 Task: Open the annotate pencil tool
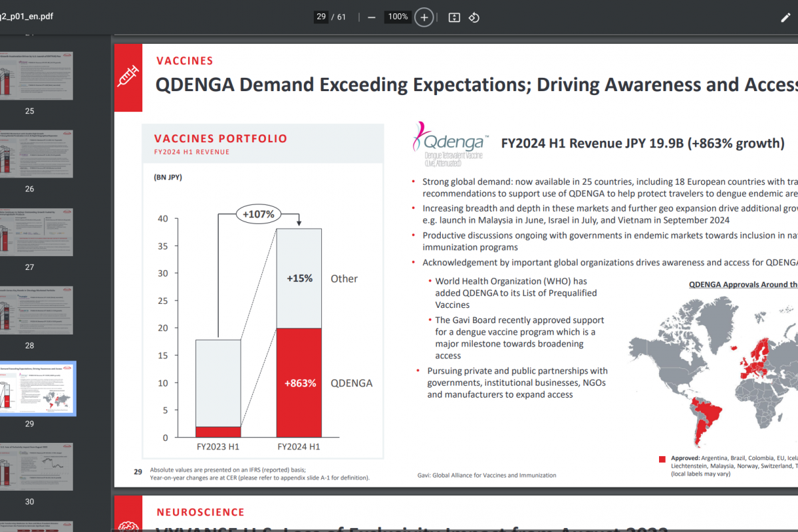pyautogui.click(x=785, y=17)
